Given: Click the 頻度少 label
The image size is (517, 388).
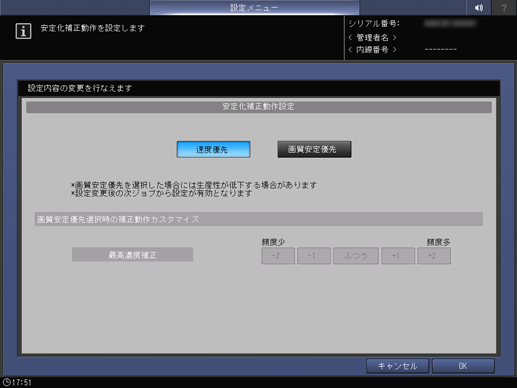Looking at the screenshot, I should (273, 242).
